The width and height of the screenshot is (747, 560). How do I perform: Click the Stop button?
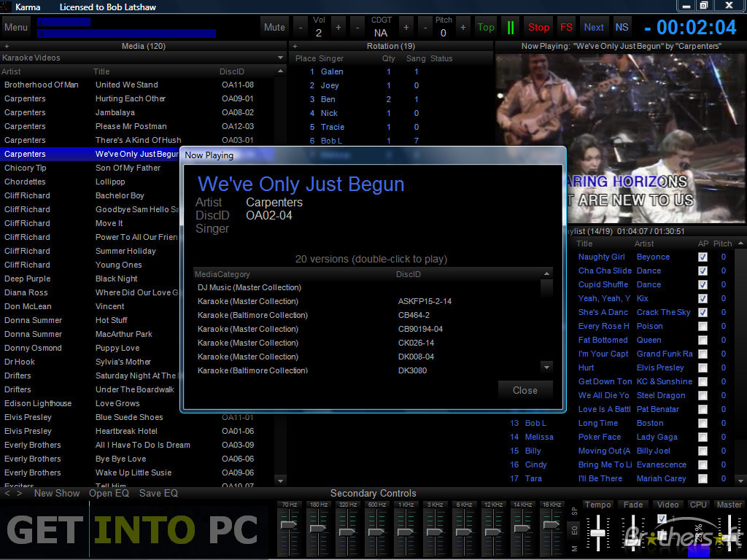pyautogui.click(x=539, y=28)
